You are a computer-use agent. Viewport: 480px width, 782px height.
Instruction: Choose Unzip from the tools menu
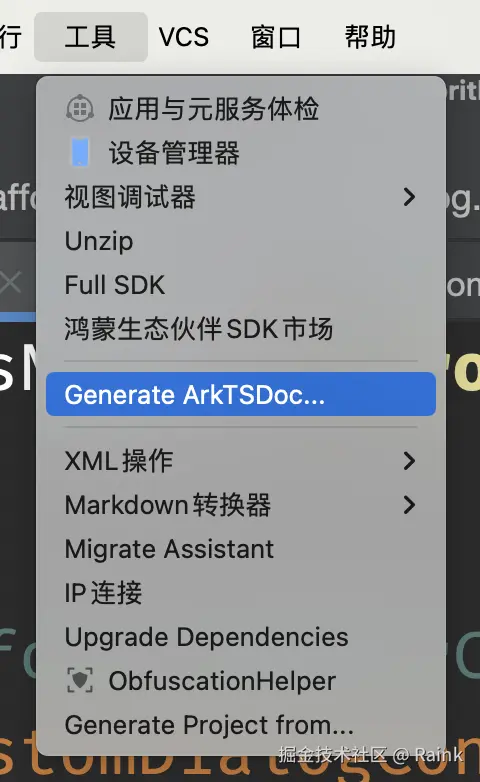pos(241,241)
